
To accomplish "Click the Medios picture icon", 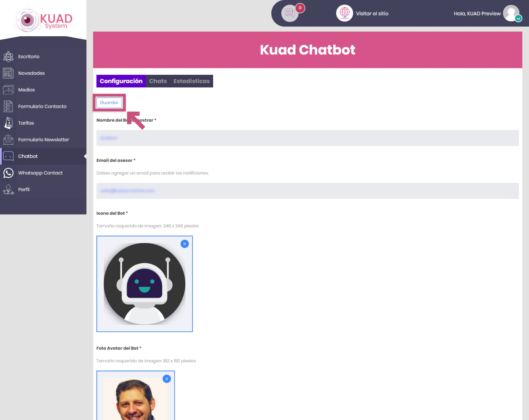I will (8, 90).
